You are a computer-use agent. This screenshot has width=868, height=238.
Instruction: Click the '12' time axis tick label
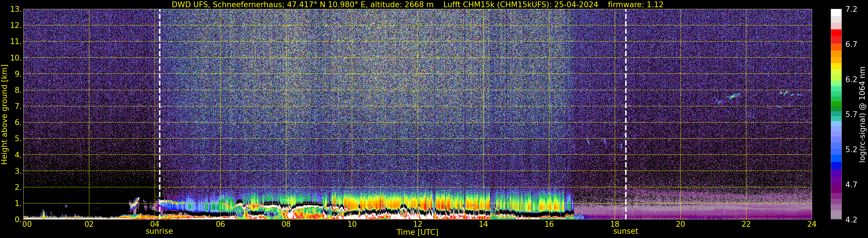click(x=417, y=224)
